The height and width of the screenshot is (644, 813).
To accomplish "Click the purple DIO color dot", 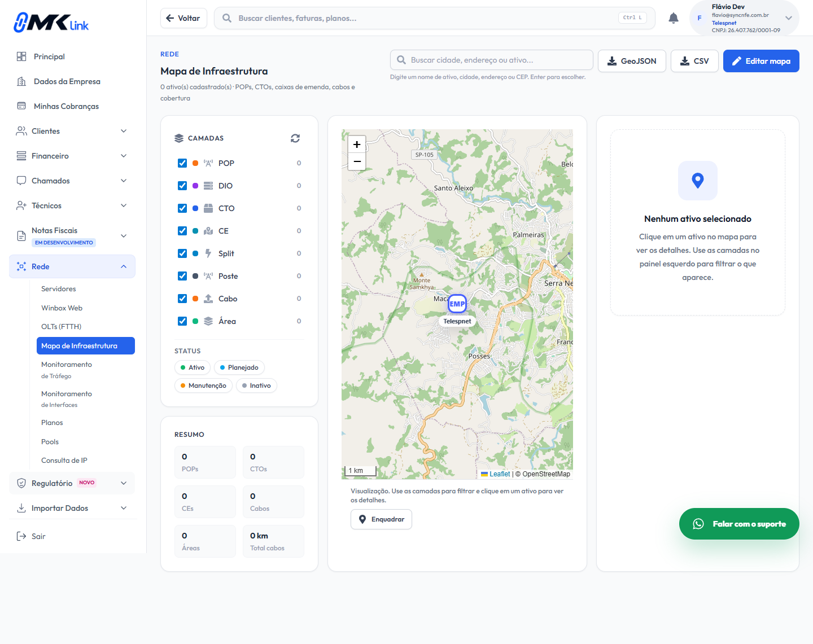I will [195, 186].
